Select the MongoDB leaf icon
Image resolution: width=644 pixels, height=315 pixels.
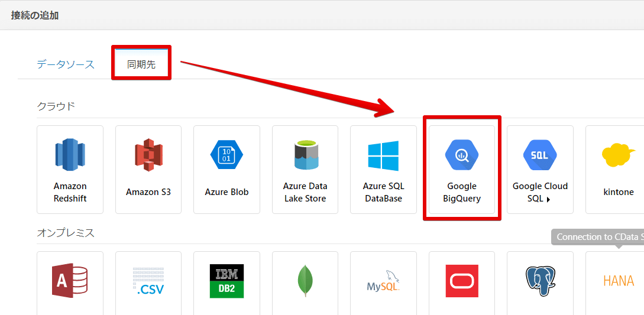pos(305,281)
